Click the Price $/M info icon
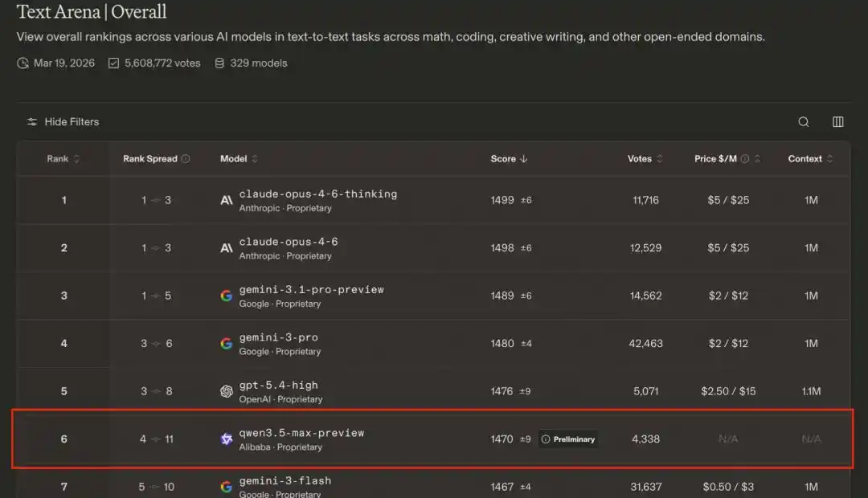Image resolution: width=868 pixels, height=498 pixels. coord(744,159)
